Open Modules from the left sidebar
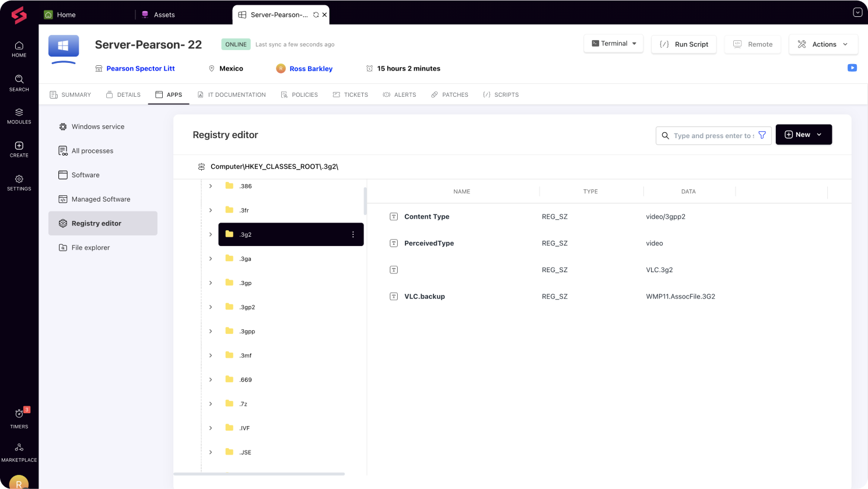The height and width of the screenshot is (489, 868). point(19,115)
